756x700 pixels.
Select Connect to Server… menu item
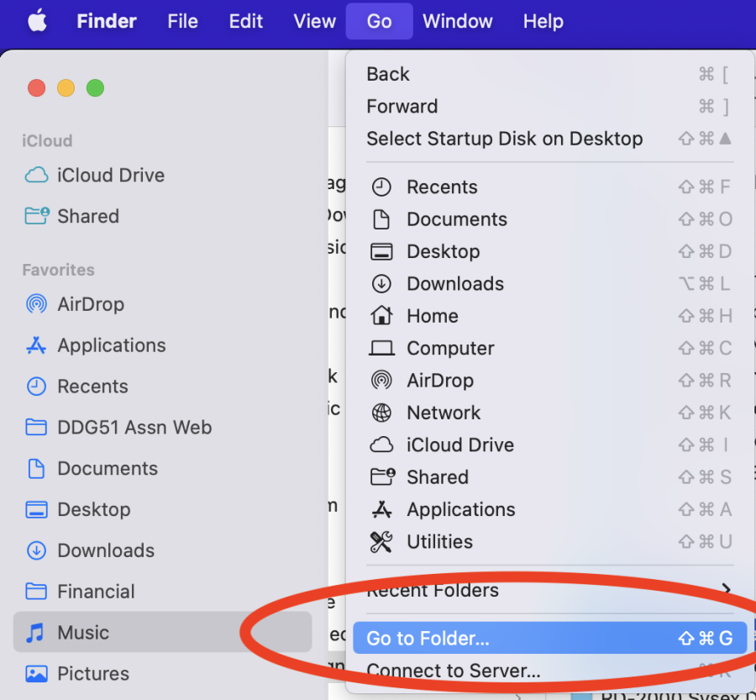coord(549,670)
